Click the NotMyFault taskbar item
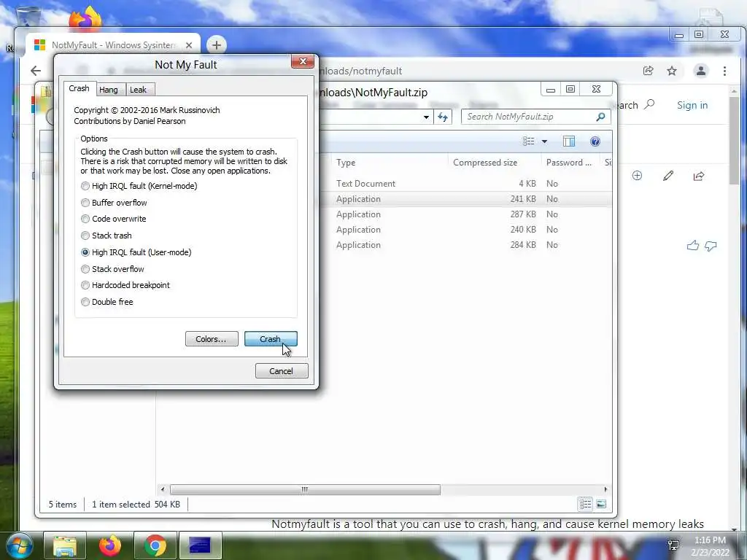 coord(200,545)
